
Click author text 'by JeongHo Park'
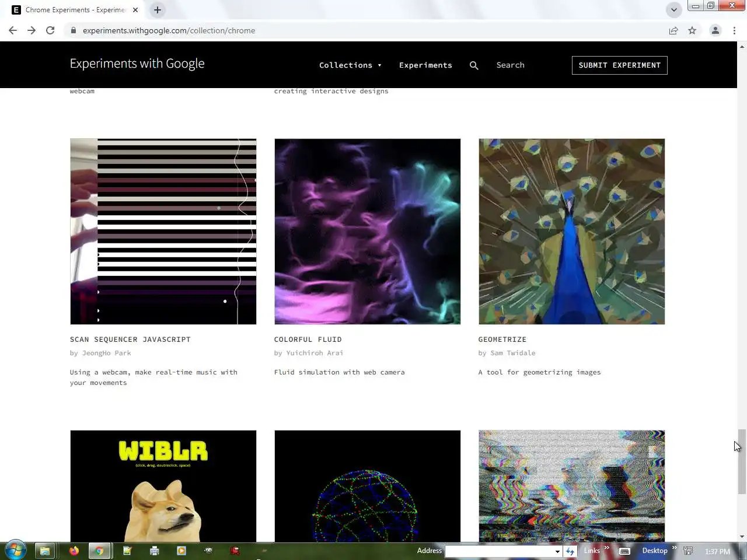tap(100, 353)
